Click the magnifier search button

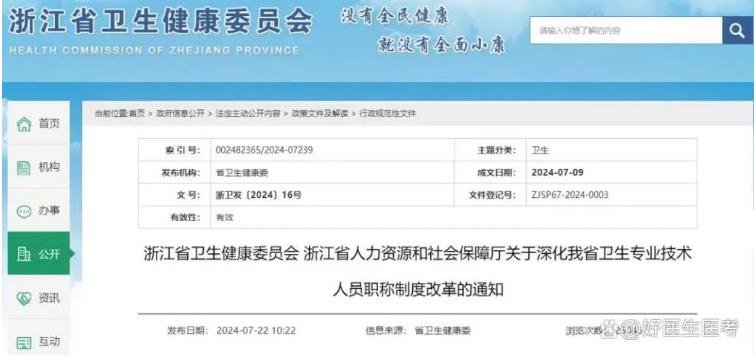(737, 31)
